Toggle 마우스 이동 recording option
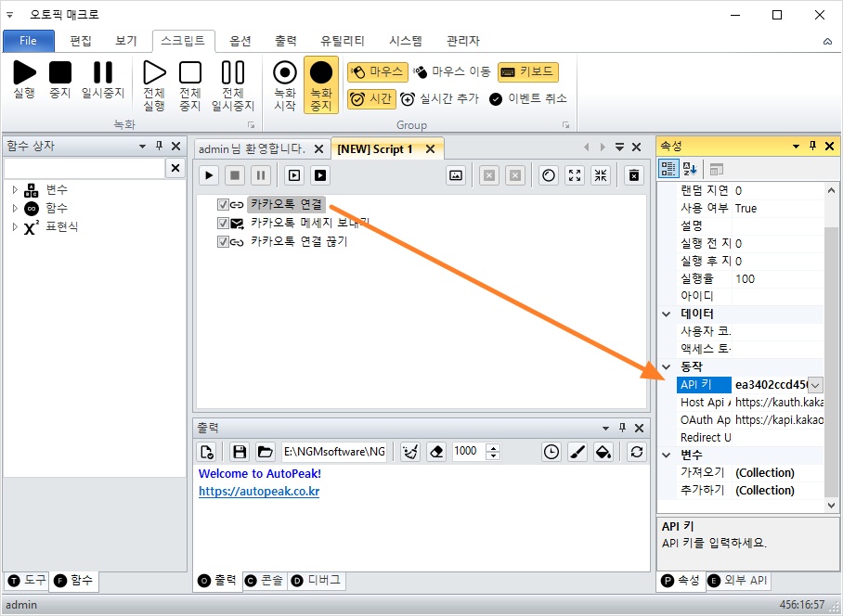 tap(452, 72)
